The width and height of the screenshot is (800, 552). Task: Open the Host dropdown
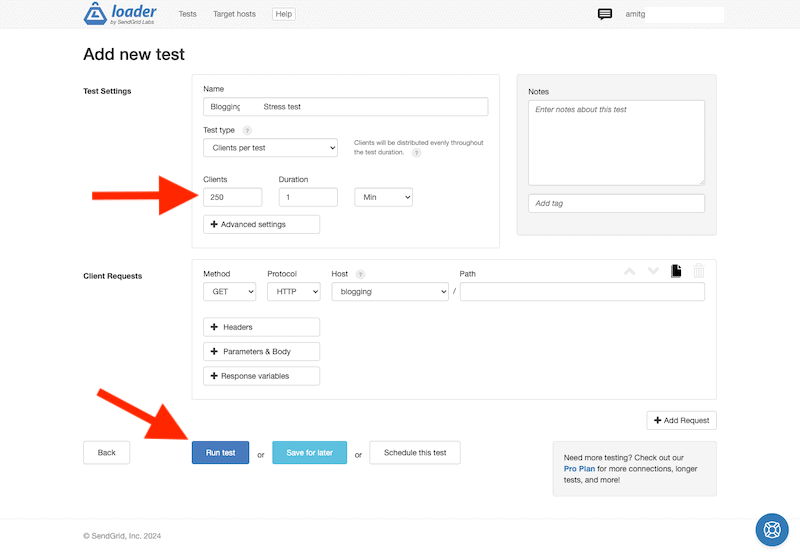(390, 292)
